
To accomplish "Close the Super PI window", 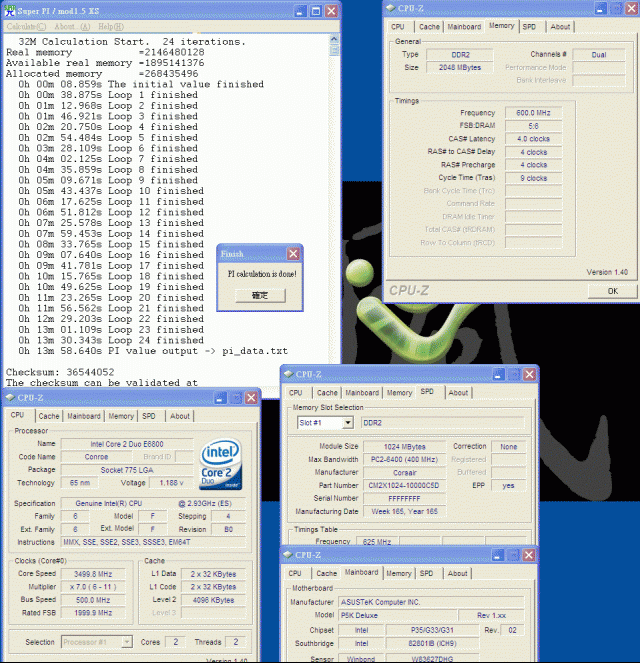I will [x=331, y=11].
